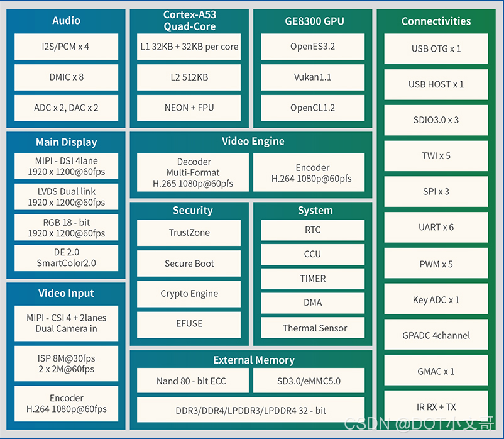
Task: Click the External Memory heading
Action: [x=254, y=360]
